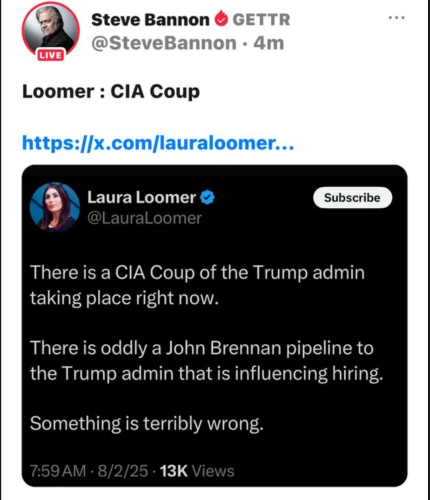Open the @SteveBannon handle link
The height and width of the screenshot is (500, 430).
[164, 43]
